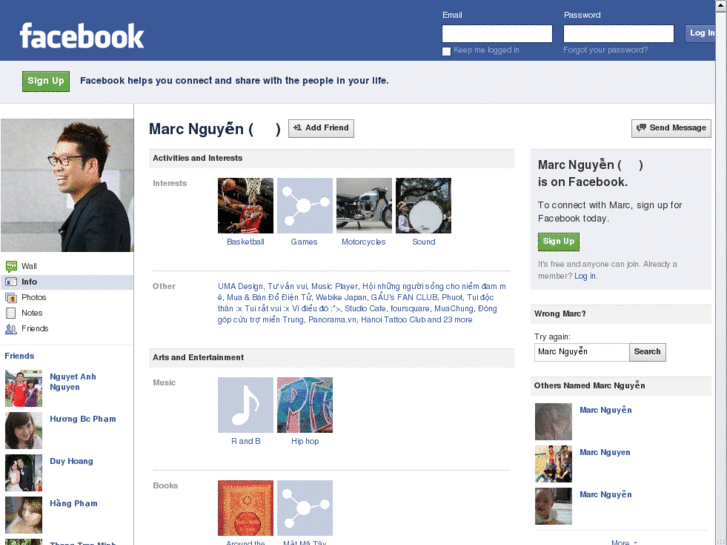Open Duy Hoang name link
Image resolution: width=727 pixels, height=545 pixels.
click(x=71, y=461)
